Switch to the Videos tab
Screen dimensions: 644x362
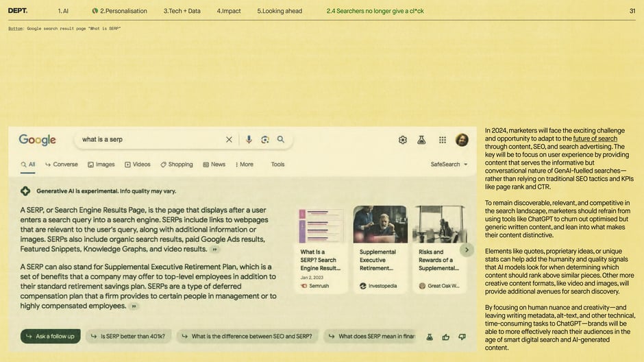(x=138, y=165)
